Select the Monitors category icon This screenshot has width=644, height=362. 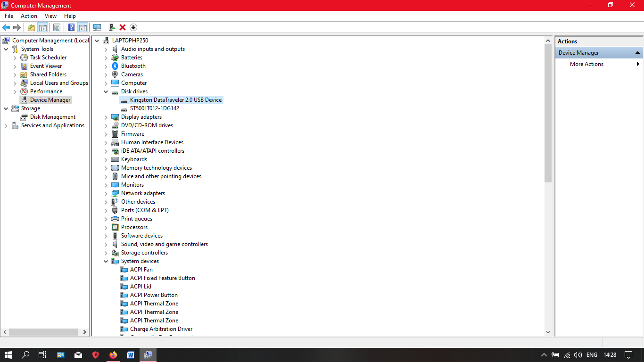coord(115,185)
